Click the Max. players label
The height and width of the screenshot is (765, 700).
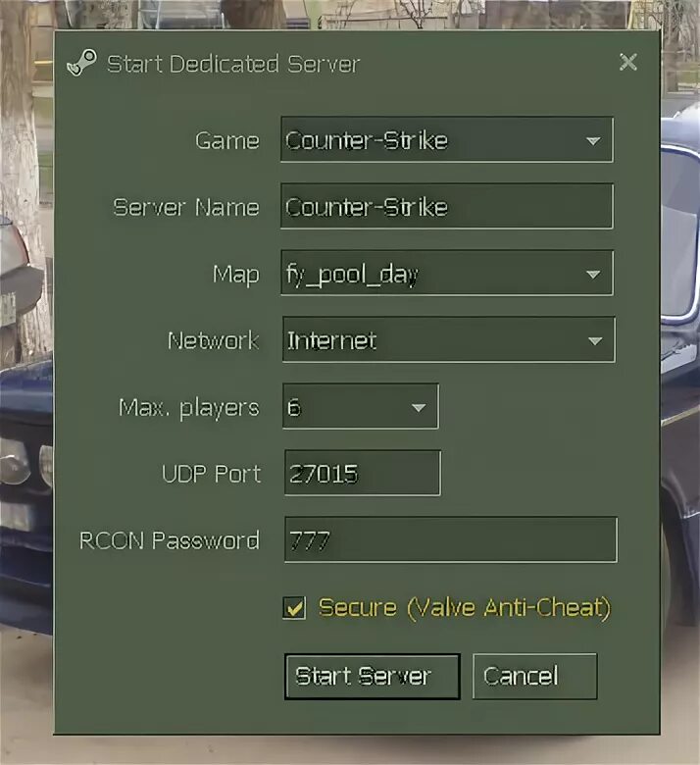click(188, 408)
